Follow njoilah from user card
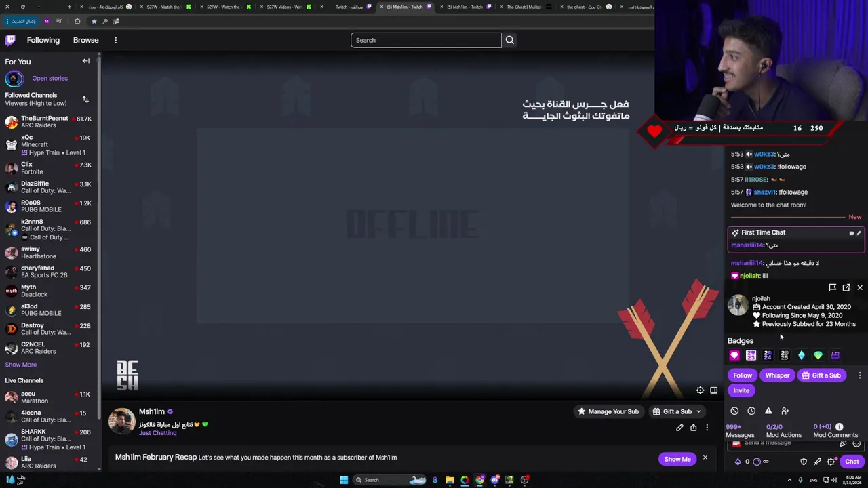Screen dimensions: 868x488 [x=743, y=375]
